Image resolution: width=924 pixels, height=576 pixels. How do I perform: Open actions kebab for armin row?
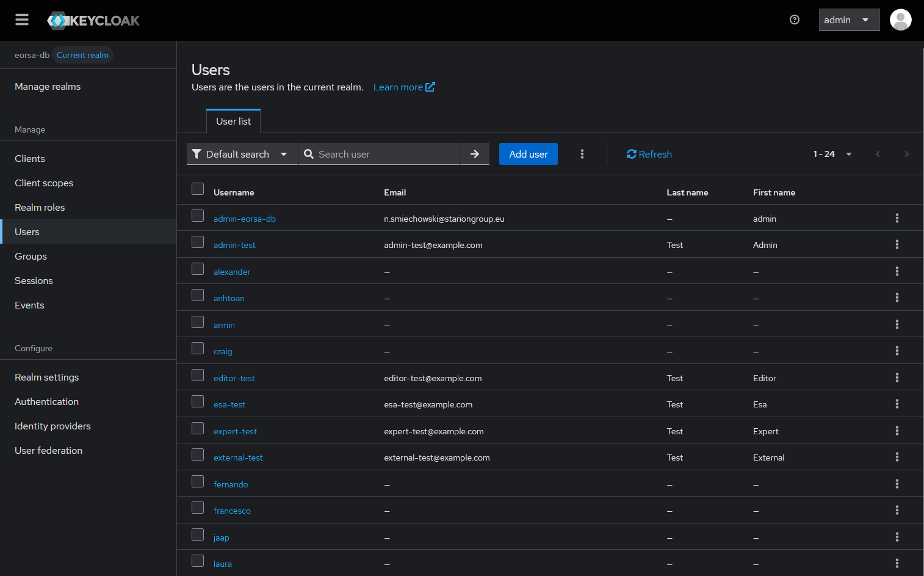pos(897,324)
